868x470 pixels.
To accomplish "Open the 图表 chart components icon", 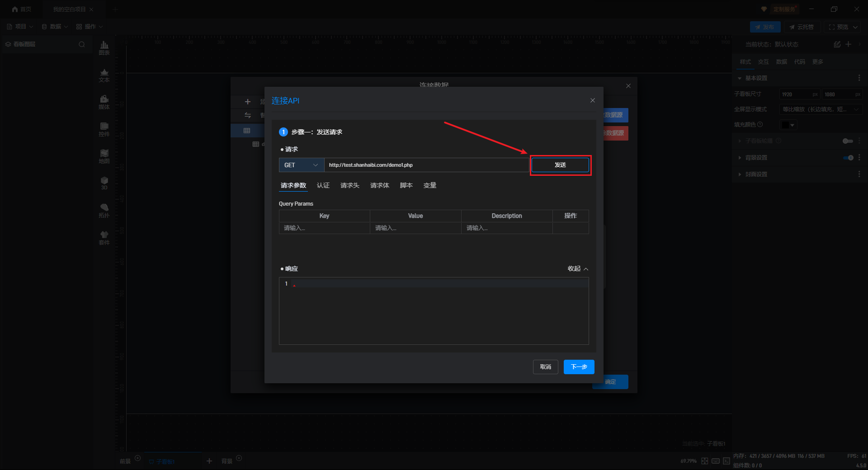I will coord(104,47).
